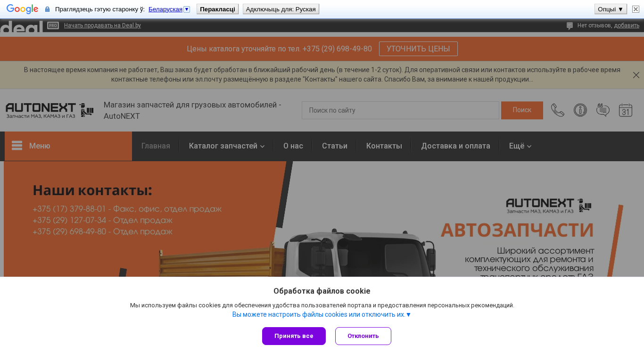Screen dimensions: 644x362
Task: Accept all cookies with Принять все
Action: point(294,336)
